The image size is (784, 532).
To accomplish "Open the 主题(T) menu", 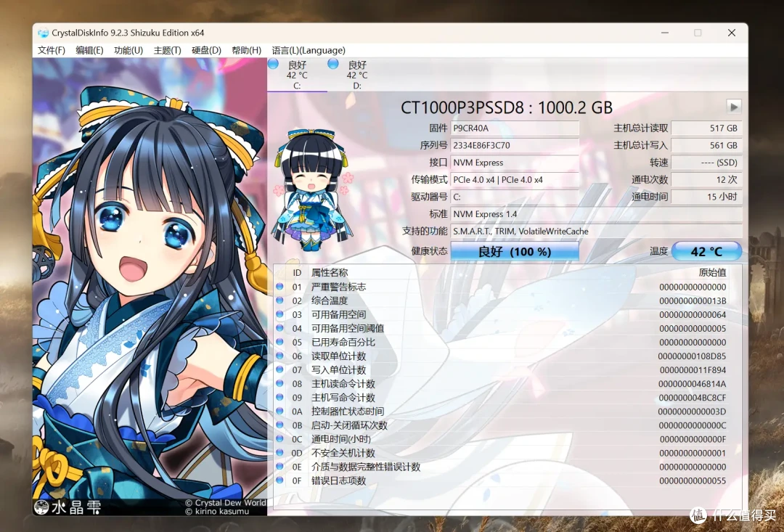I will 167,50.
